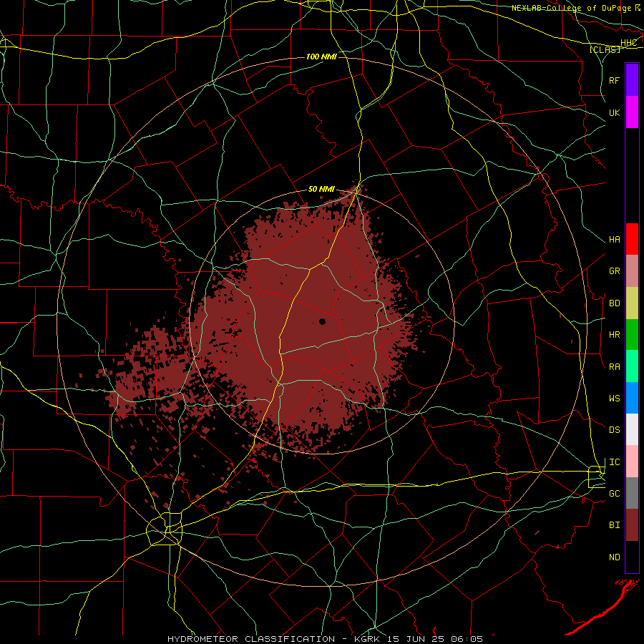Click the RF legend label
Screen dimensions: 644x644
point(615,80)
